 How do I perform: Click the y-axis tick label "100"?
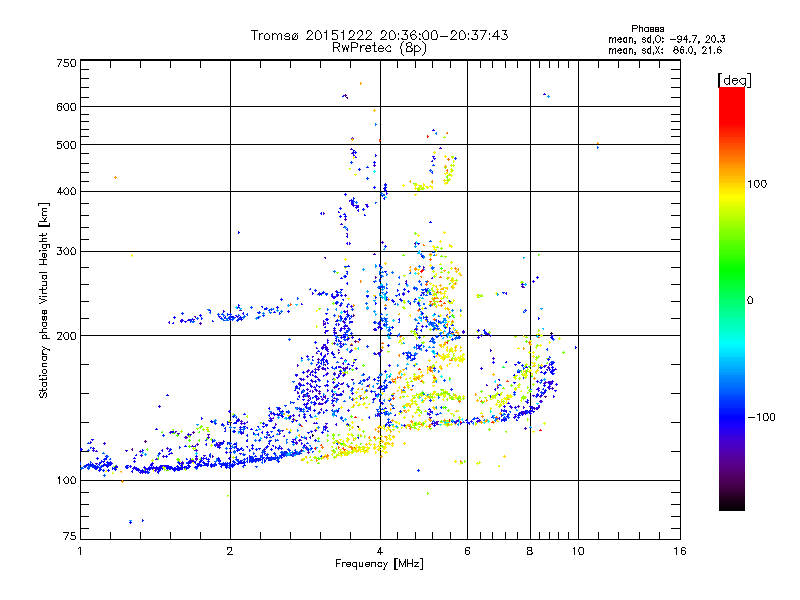[67, 480]
